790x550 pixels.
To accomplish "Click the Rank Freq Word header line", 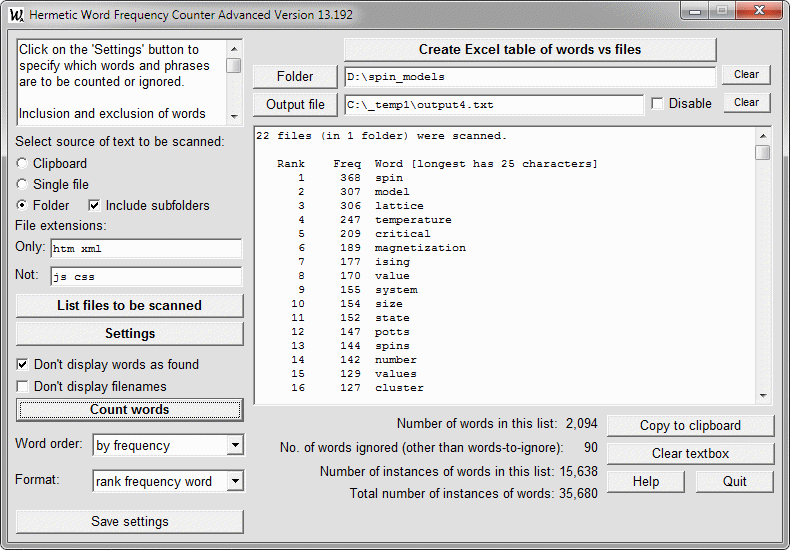I will (x=437, y=164).
